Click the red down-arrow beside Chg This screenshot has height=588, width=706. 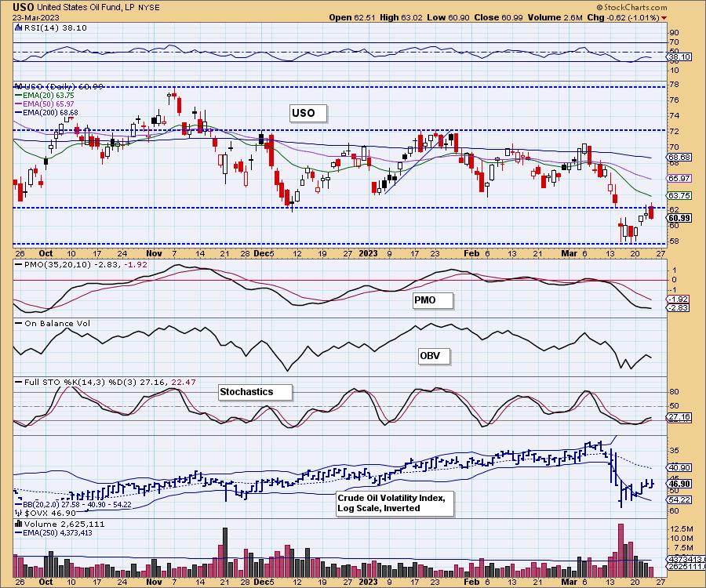point(664,17)
